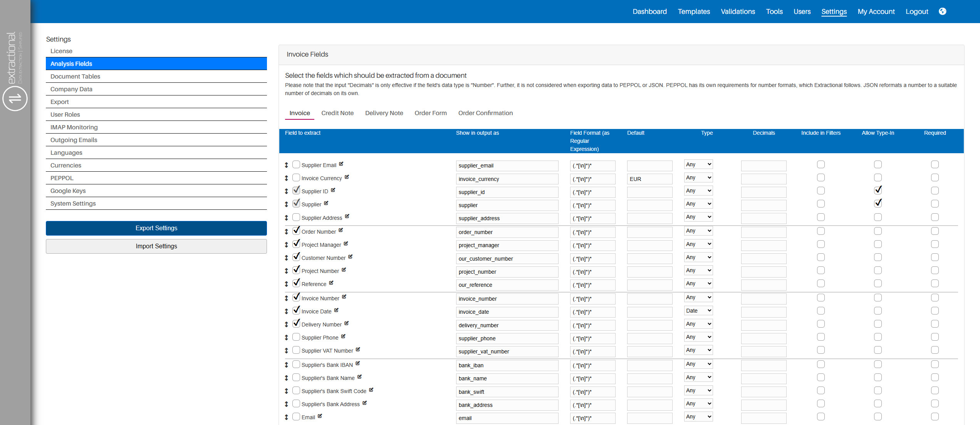
Task: Uncheck Allow Type-In for Supplier row
Action: pos(878,203)
